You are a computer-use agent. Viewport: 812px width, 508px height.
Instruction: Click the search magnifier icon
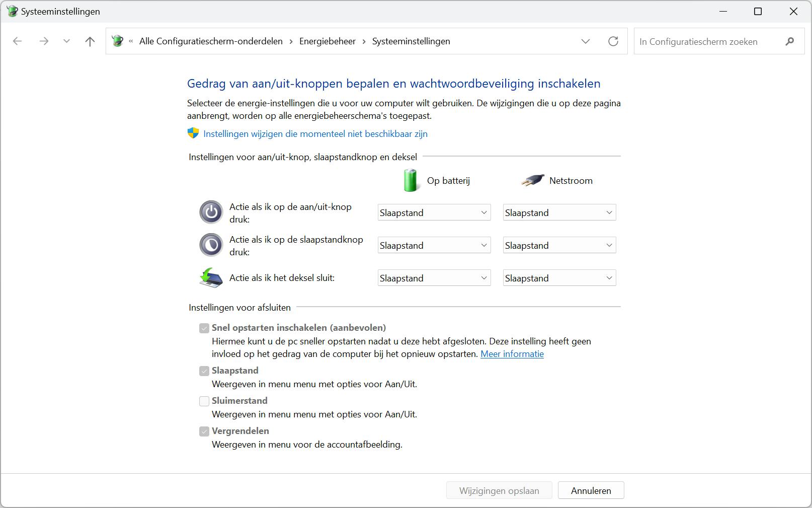789,41
